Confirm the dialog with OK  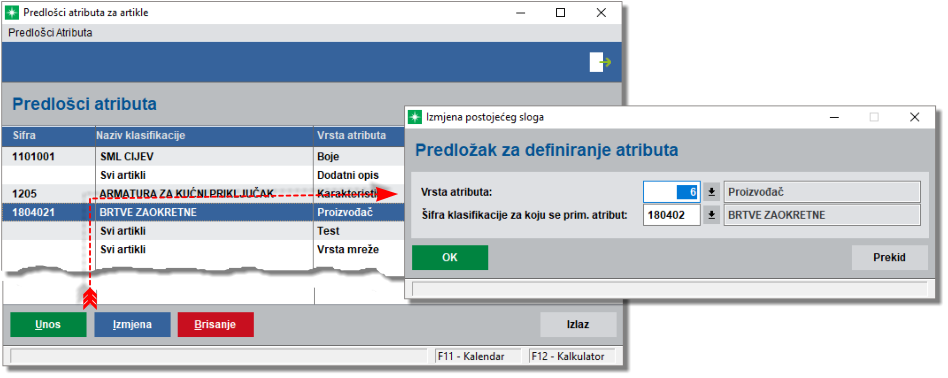pyautogui.click(x=450, y=257)
